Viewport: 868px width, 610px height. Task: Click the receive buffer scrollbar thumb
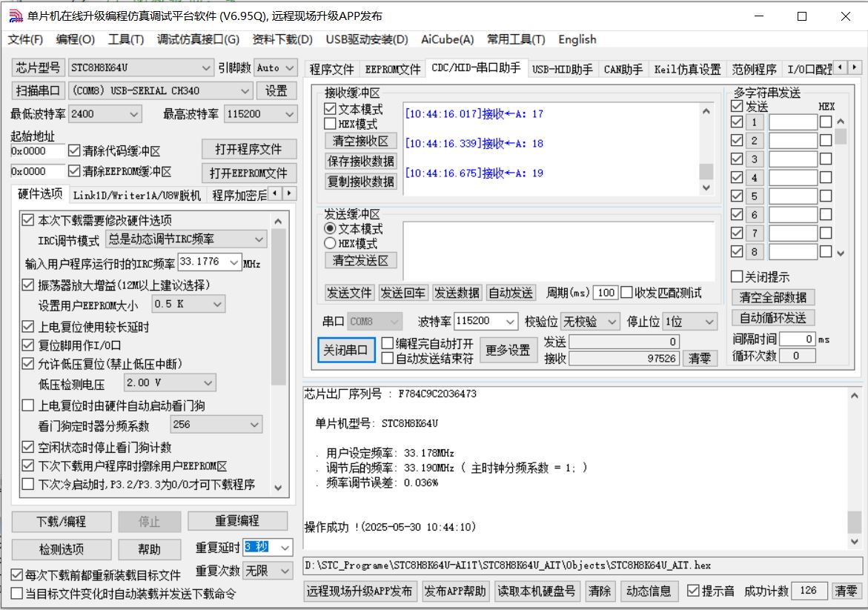tap(706, 172)
